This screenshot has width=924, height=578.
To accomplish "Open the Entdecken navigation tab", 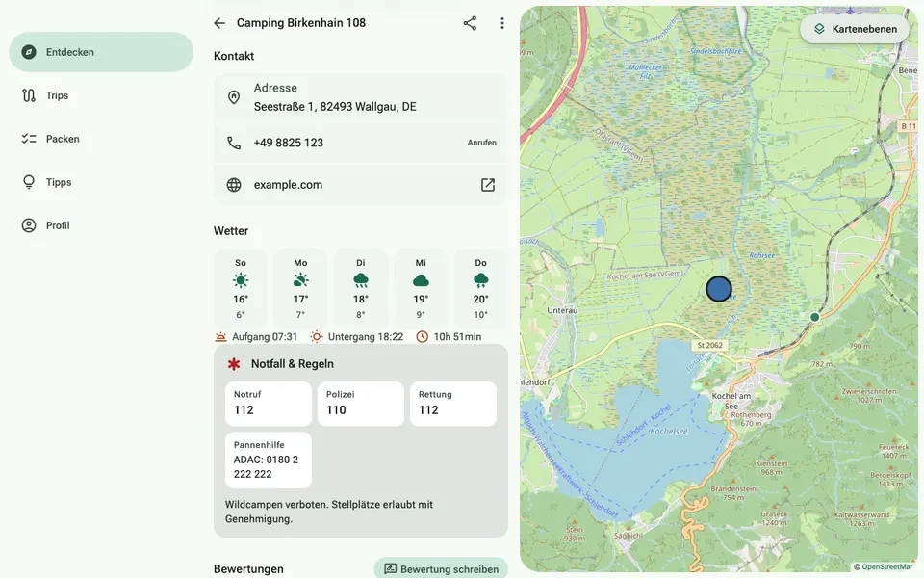I will (x=101, y=52).
